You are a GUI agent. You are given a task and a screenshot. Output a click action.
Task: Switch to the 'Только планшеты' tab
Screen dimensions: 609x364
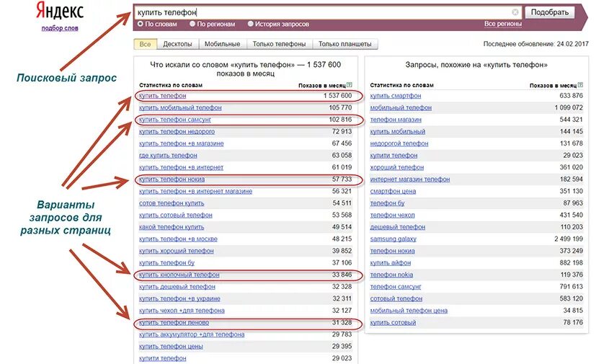click(345, 44)
